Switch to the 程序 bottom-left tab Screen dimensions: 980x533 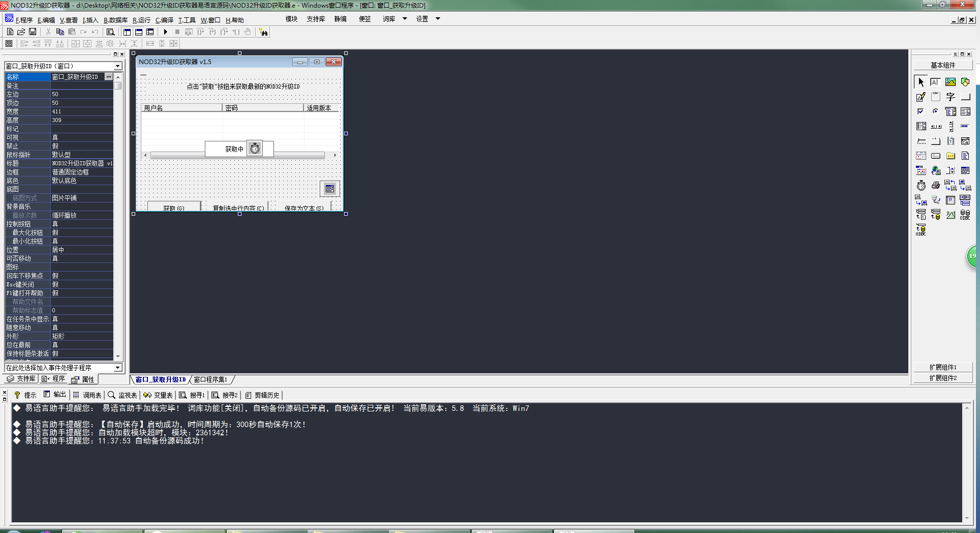pyautogui.click(x=53, y=379)
